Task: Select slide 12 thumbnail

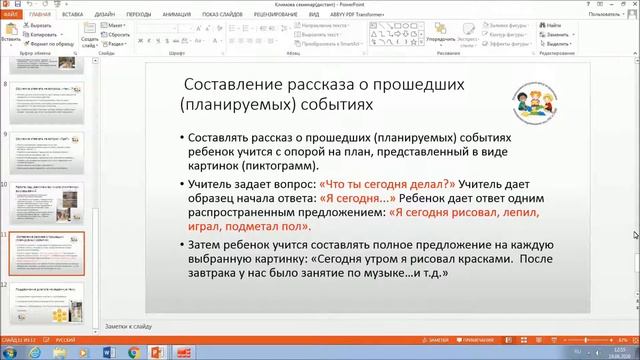Action: 47,303
